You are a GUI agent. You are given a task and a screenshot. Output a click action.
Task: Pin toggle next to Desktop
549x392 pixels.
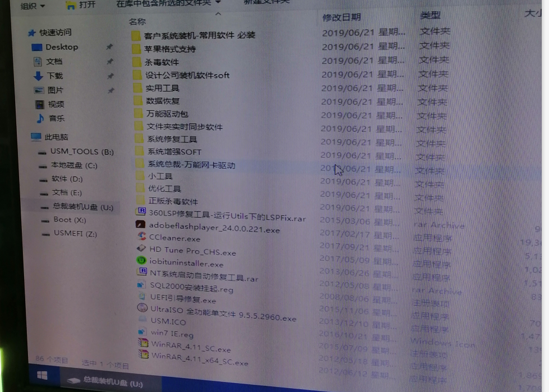[x=109, y=47]
